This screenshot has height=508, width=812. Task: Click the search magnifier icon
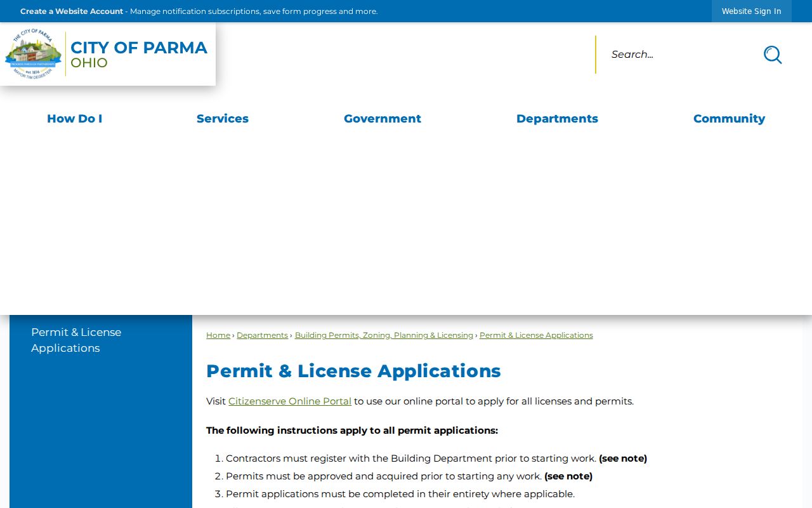772,55
